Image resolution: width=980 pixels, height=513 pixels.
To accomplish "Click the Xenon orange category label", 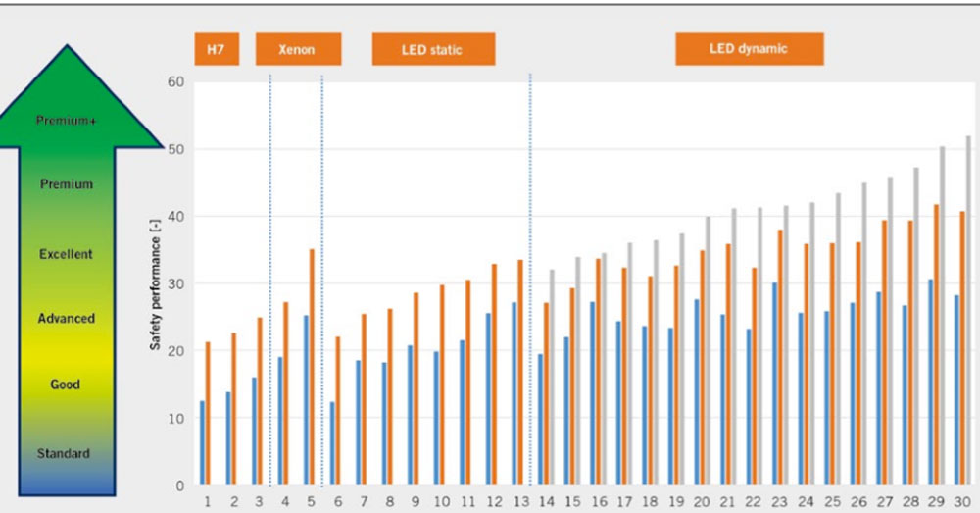I will click(x=298, y=49).
